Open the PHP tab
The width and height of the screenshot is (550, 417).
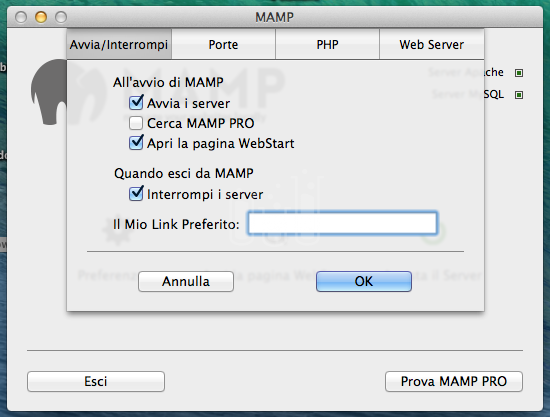pos(327,45)
